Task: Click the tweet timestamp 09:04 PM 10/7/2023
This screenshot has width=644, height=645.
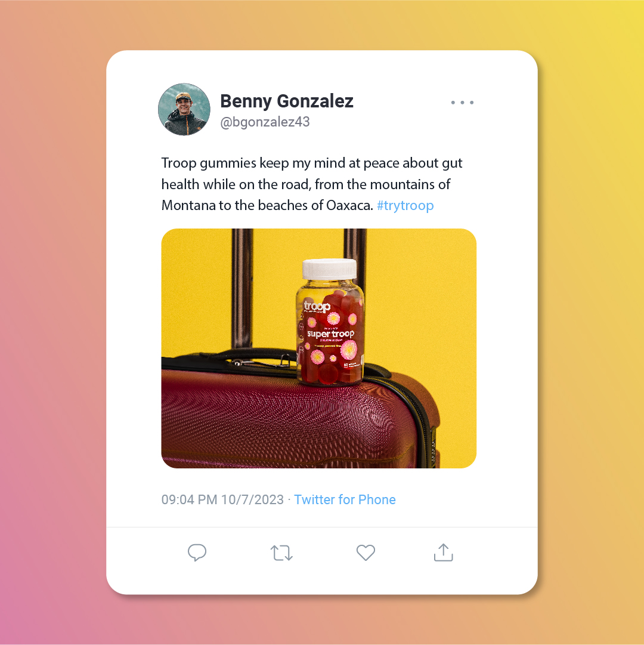Action: point(222,499)
